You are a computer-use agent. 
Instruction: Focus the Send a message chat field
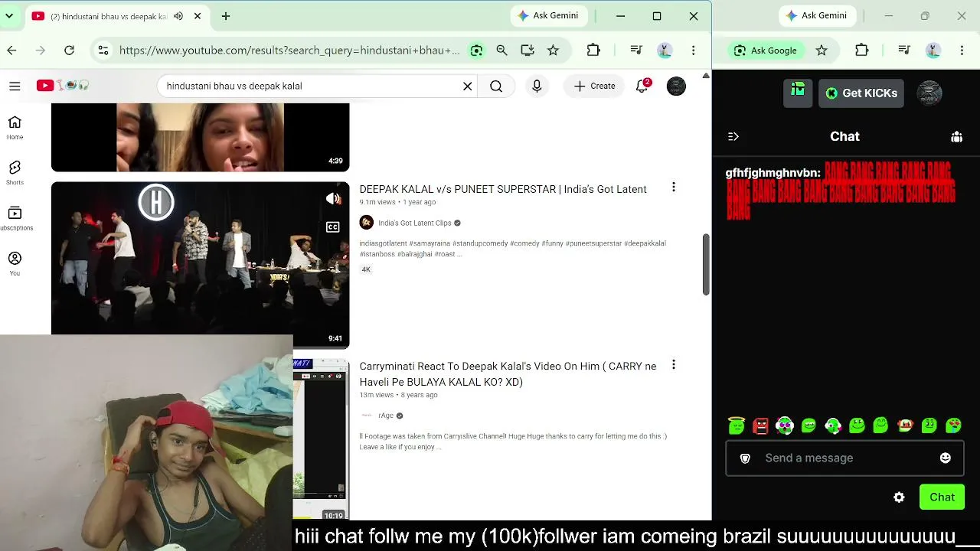pyautogui.click(x=844, y=458)
